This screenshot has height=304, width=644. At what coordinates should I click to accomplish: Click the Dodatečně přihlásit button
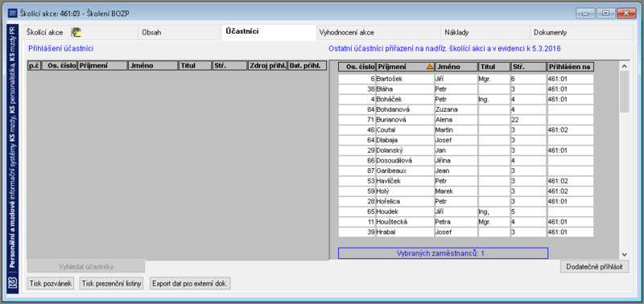click(594, 266)
